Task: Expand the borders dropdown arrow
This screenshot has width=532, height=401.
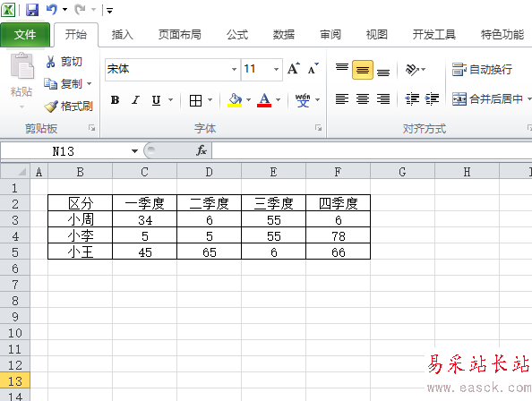Action: (x=210, y=100)
